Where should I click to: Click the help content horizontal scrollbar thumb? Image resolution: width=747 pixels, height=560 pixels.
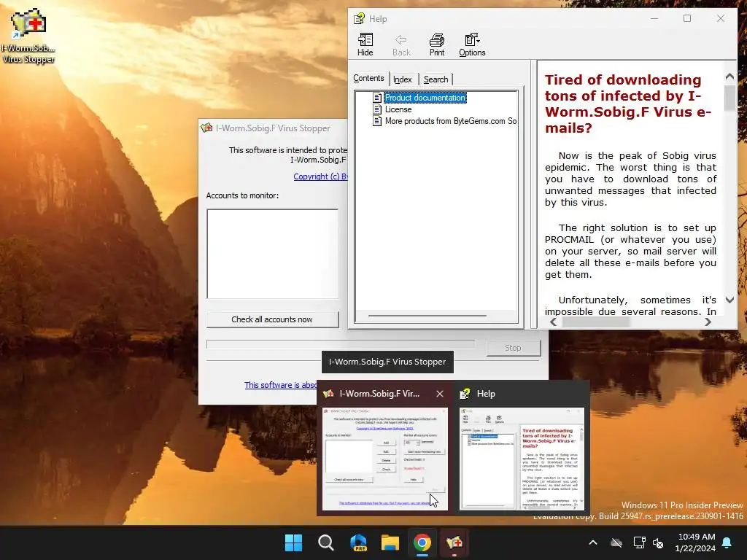pyautogui.click(x=596, y=322)
